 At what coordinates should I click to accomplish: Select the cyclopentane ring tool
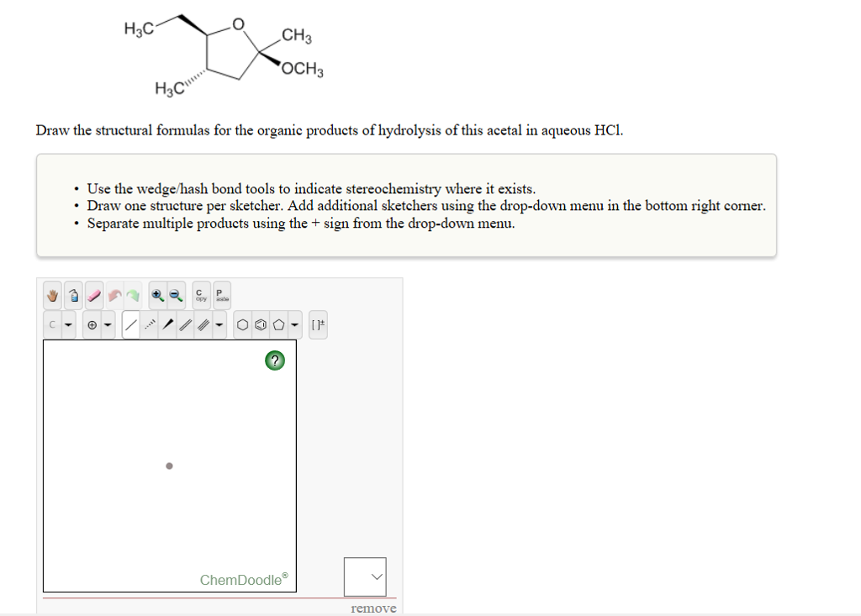point(279,324)
